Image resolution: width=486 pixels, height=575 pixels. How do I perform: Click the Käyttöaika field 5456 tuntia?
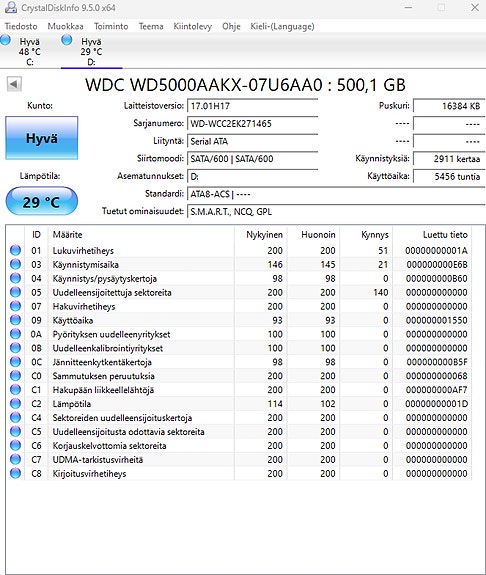(449, 176)
